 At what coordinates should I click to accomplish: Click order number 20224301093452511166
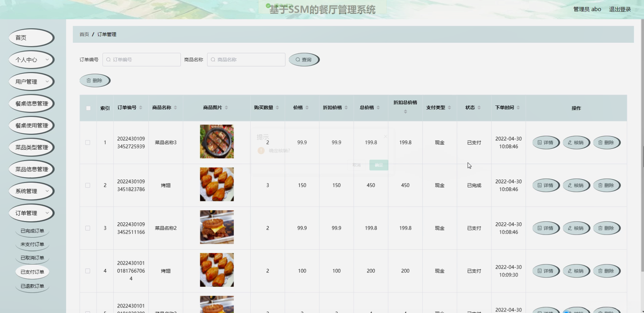click(x=131, y=228)
